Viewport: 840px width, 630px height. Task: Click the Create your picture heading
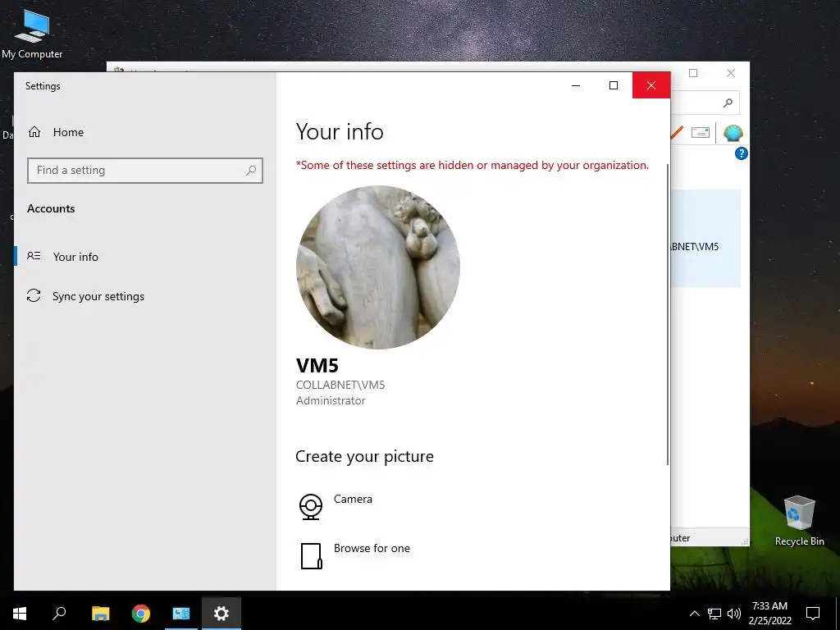point(364,456)
